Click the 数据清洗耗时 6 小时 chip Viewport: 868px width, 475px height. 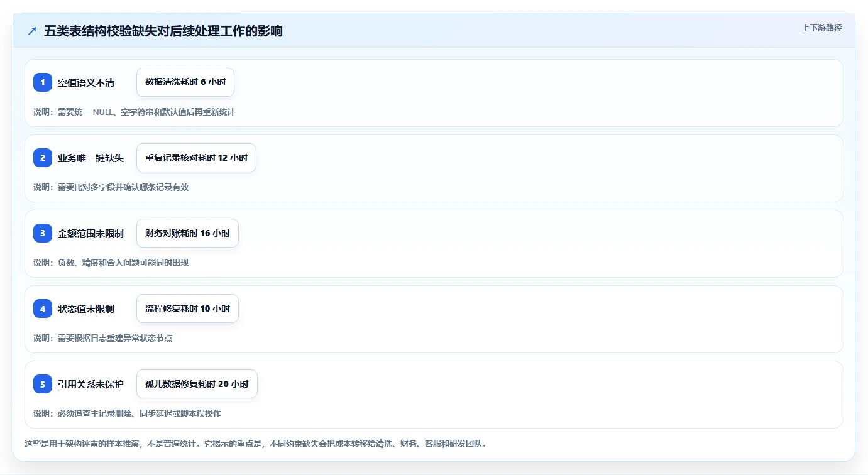[x=185, y=82]
